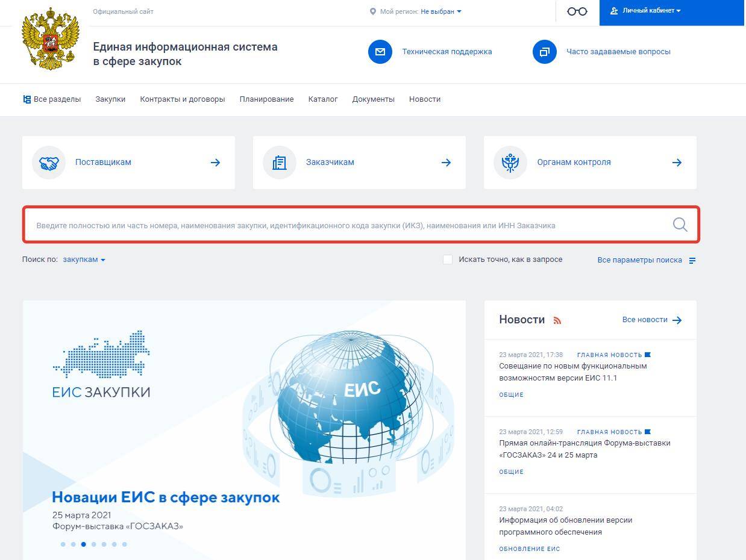Open the visually impaired glasses icon

(577, 11)
